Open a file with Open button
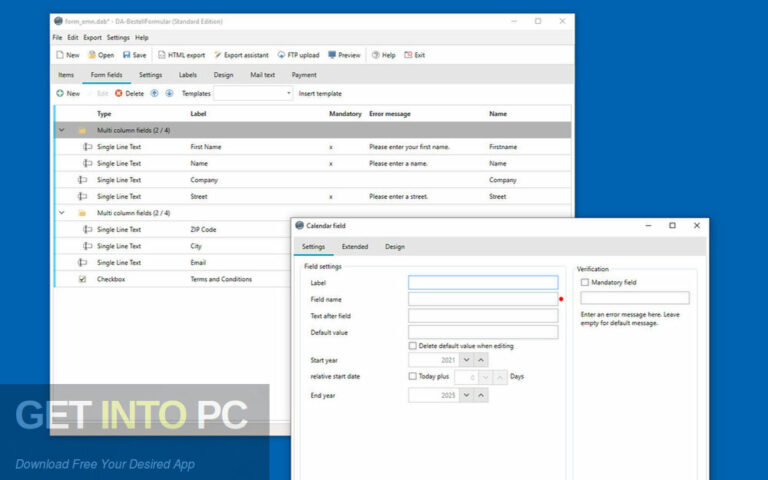This screenshot has height=480, width=768. tap(101, 55)
